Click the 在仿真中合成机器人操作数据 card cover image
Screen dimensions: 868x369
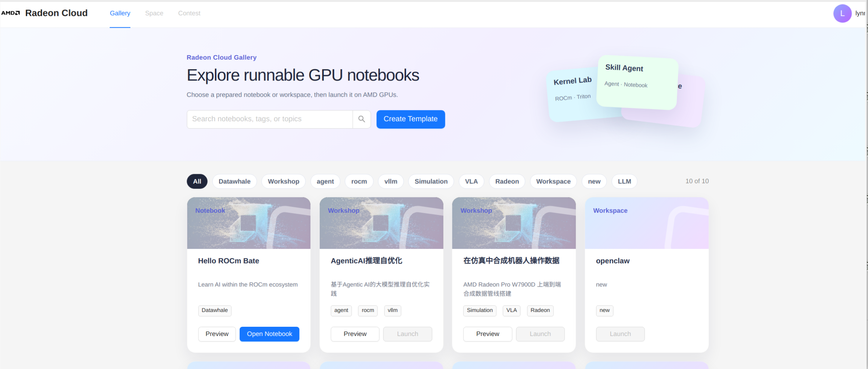point(514,223)
